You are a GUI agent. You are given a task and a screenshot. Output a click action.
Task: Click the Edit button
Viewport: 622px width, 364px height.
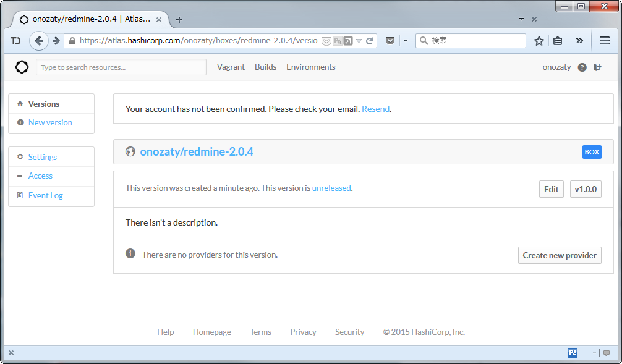pyautogui.click(x=552, y=189)
